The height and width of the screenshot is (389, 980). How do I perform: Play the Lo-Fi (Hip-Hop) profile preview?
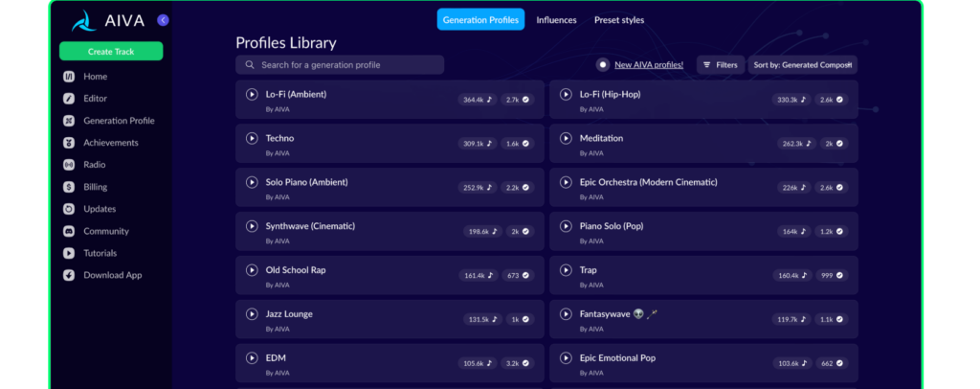(x=566, y=95)
